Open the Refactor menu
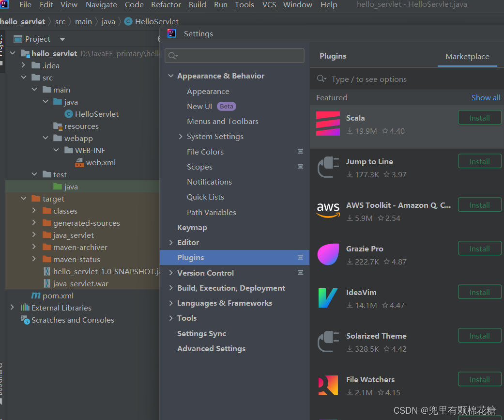Screen dimensions: 504x420 click(166, 5)
